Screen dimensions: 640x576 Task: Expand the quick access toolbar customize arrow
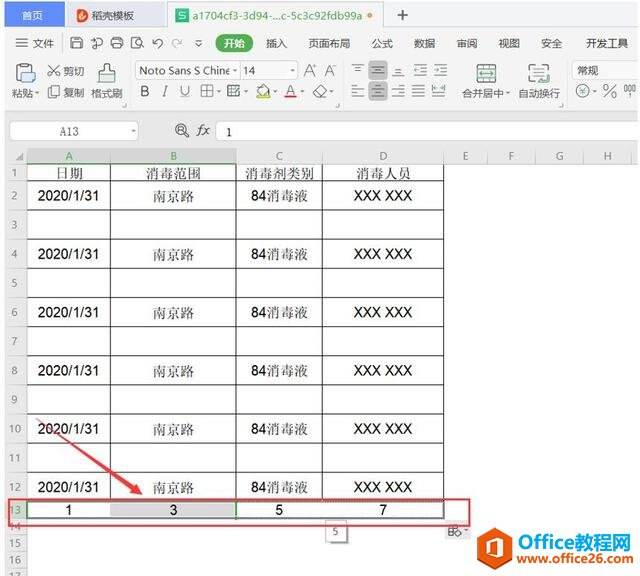tap(198, 43)
